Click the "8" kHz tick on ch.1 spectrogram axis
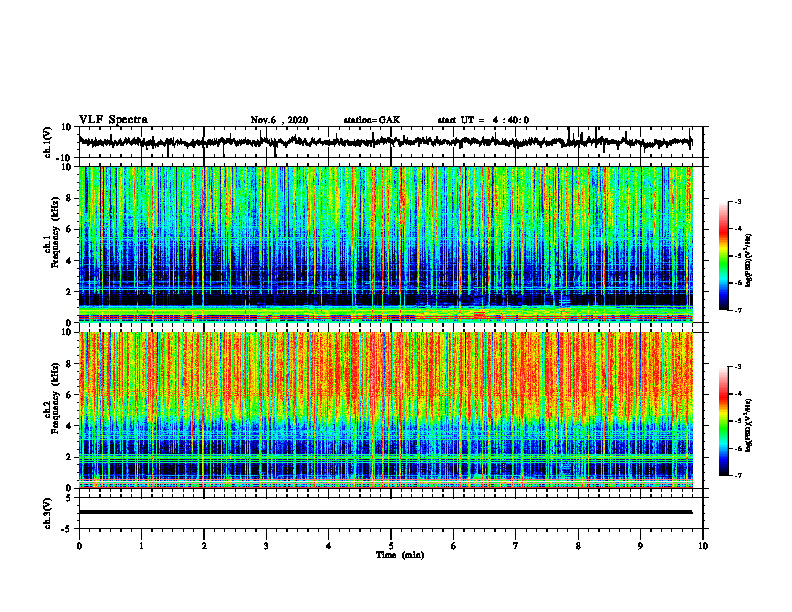The height and width of the screenshot is (612, 792). tap(69, 198)
